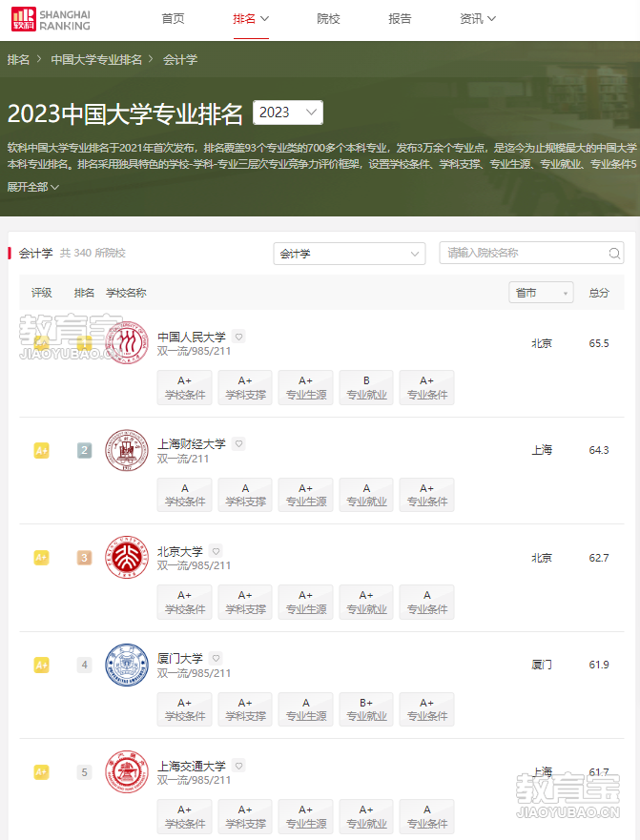The width and height of the screenshot is (640, 840).
Task: Click rank 4 badge
Action: tap(84, 665)
